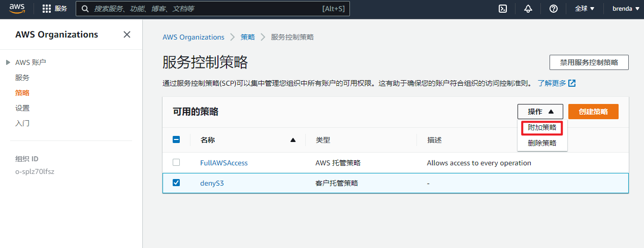Close the AWS Organizations side panel

coord(127,34)
